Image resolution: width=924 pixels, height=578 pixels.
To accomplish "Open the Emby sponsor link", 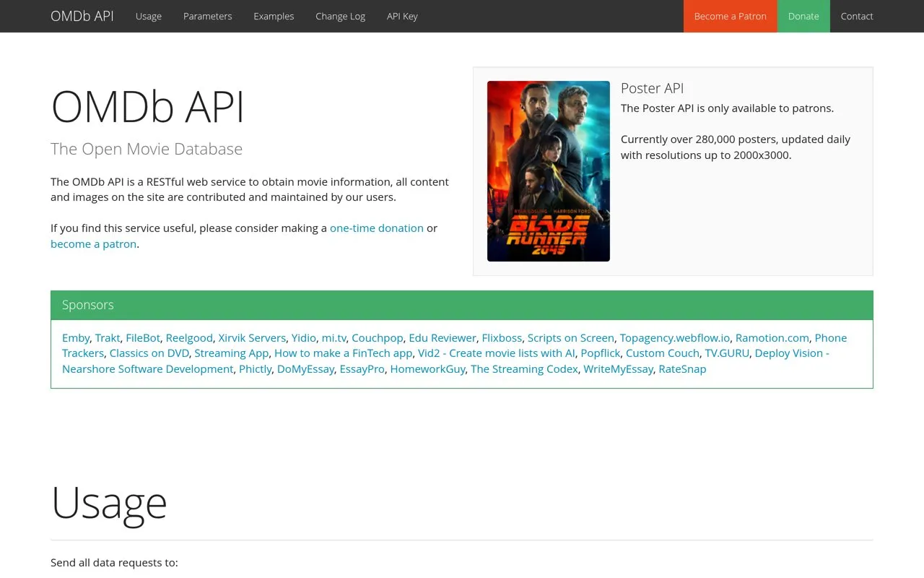I will click(76, 338).
